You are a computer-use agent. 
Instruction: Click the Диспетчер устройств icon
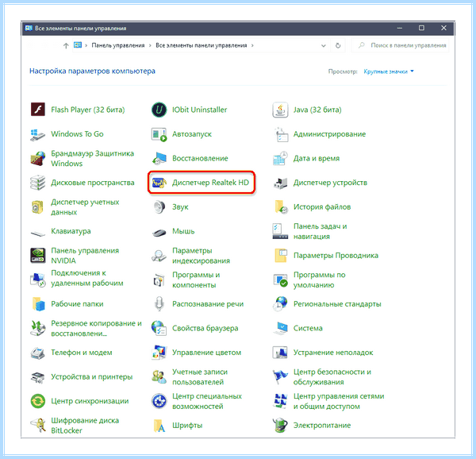tap(280, 183)
